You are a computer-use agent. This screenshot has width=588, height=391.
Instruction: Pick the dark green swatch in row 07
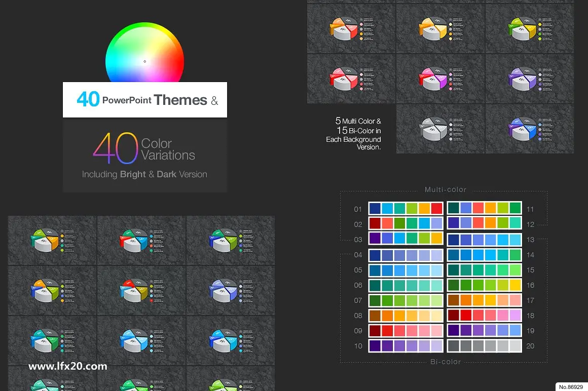point(375,301)
